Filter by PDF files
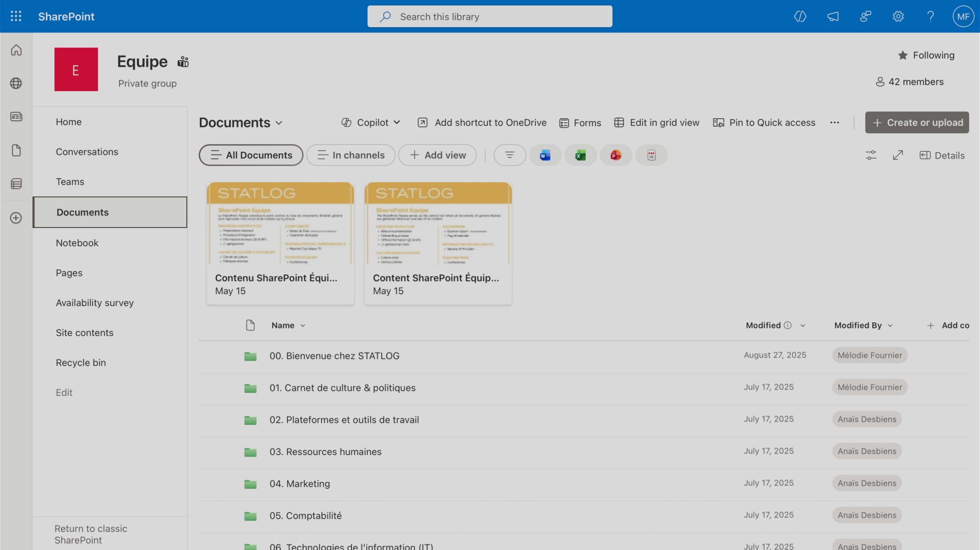 [x=651, y=155]
